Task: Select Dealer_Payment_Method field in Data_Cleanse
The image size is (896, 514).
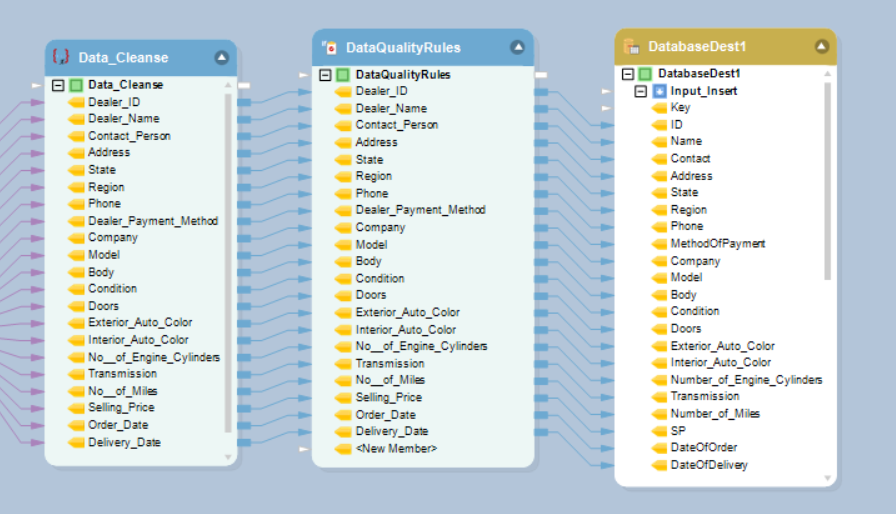Action: pos(152,221)
